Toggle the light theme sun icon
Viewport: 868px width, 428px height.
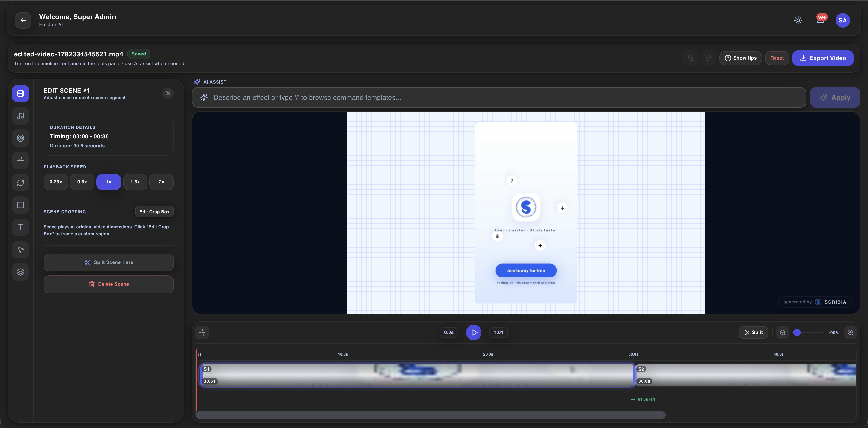tap(798, 20)
